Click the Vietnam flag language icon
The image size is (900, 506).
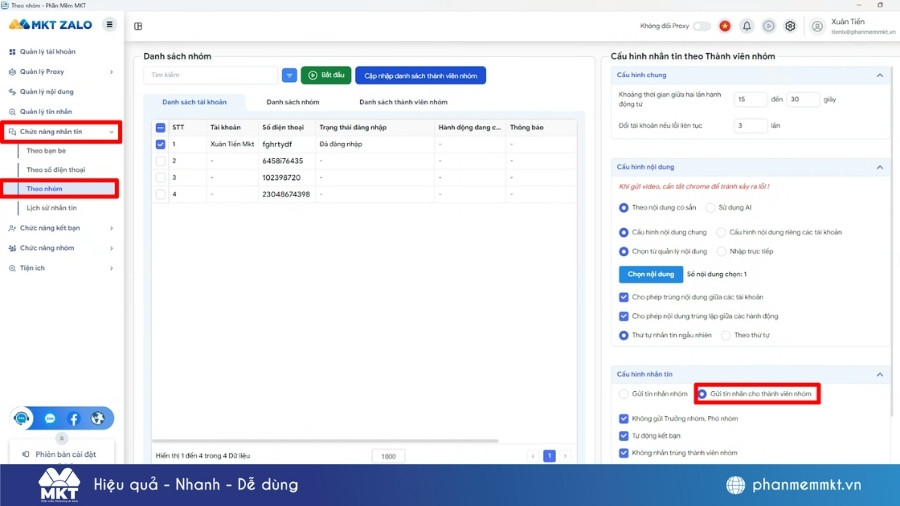(x=724, y=26)
